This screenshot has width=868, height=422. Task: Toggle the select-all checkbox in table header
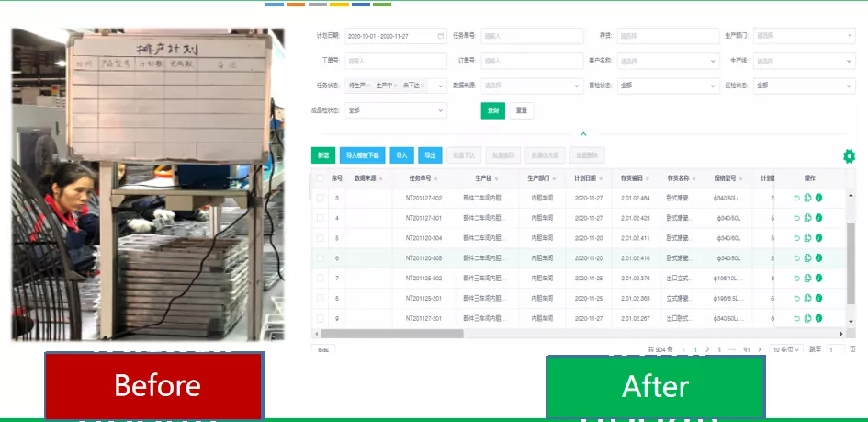click(x=320, y=178)
